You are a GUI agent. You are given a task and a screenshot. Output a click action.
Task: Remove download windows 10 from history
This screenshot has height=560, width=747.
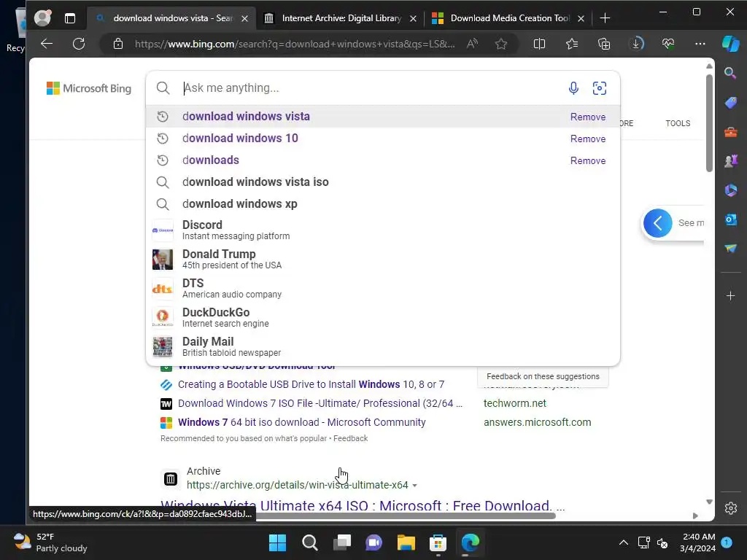[x=588, y=139]
